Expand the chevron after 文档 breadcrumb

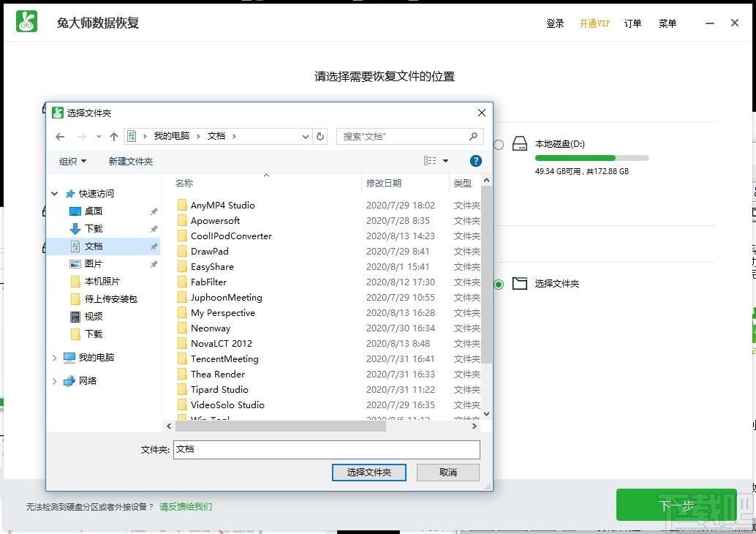point(234,137)
